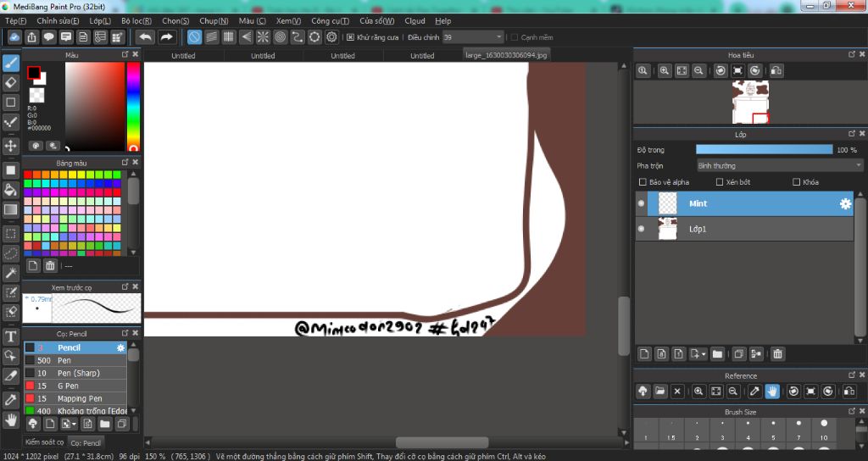Toggle Khử răng cưa checkbox
Viewport: 868px width, 461px height.
350,37
